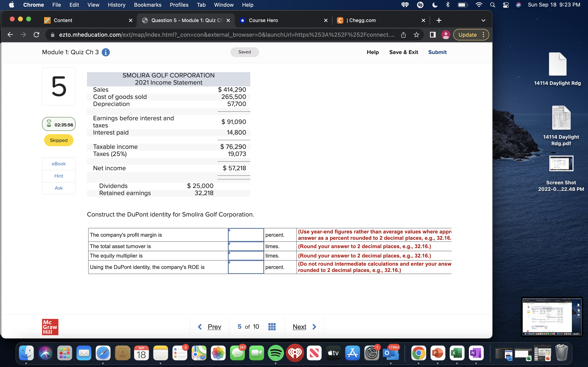
Task: Open the question navigation grid icon
Action: point(272,326)
